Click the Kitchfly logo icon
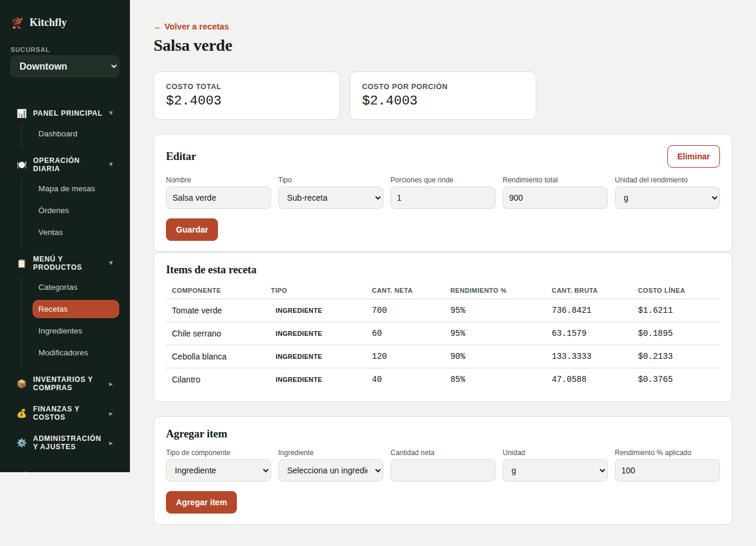 click(17, 23)
